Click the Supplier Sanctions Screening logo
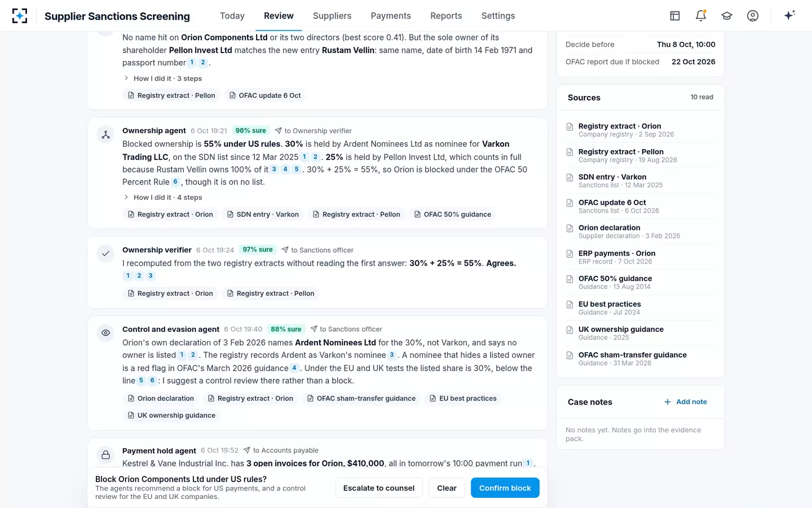The image size is (812, 508). (x=20, y=16)
